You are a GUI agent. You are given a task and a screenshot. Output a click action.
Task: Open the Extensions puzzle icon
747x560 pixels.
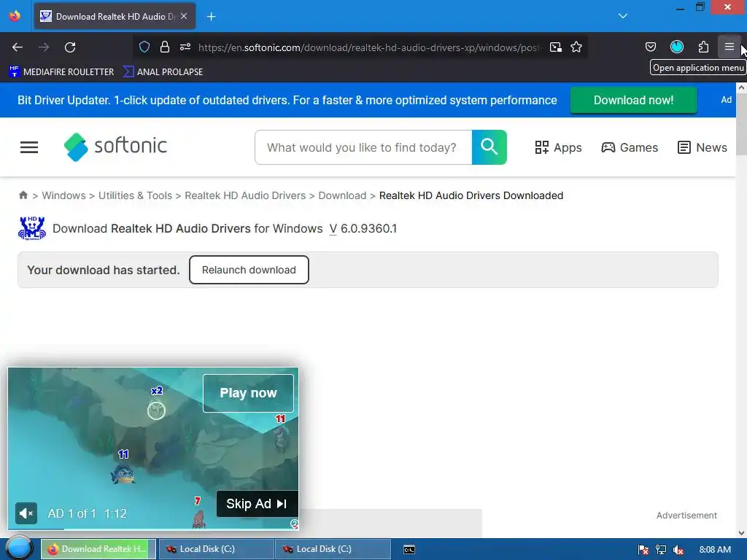tap(703, 47)
